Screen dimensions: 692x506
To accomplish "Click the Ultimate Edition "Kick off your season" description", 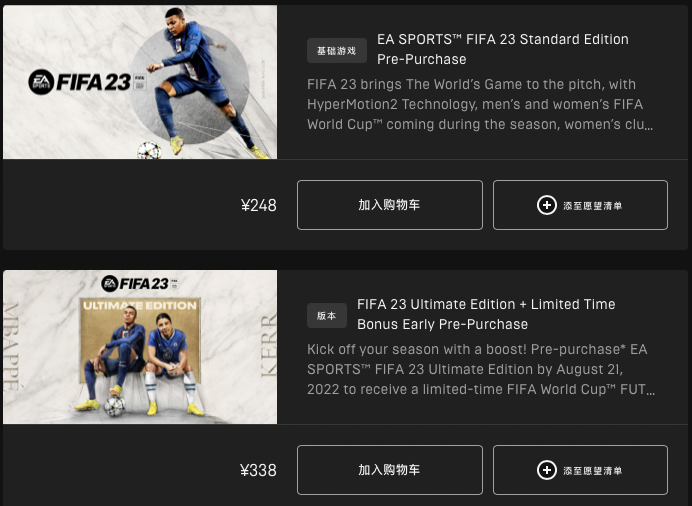I will (481, 370).
